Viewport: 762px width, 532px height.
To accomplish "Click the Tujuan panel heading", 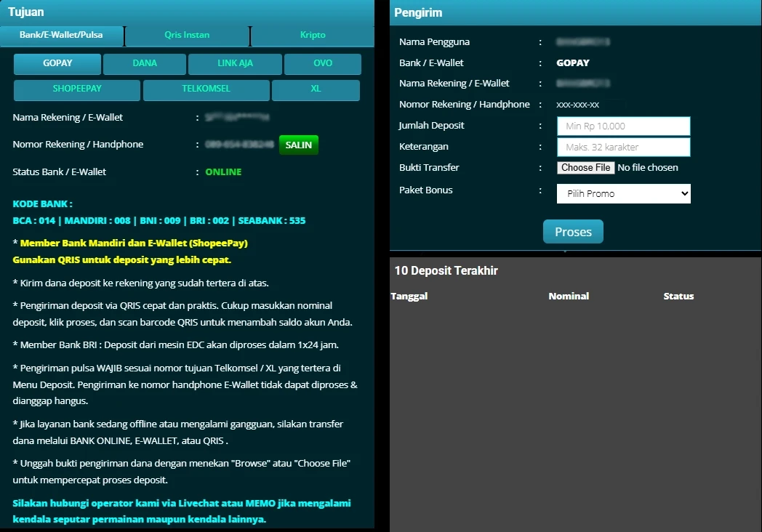I will coord(25,12).
